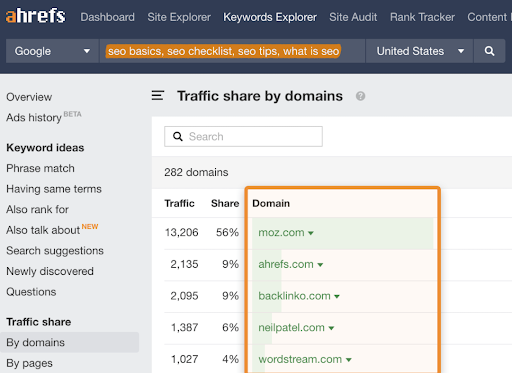The height and width of the screenshot is (373, 512).
Task: Go to Site Explorer
Action: [179, 17]
